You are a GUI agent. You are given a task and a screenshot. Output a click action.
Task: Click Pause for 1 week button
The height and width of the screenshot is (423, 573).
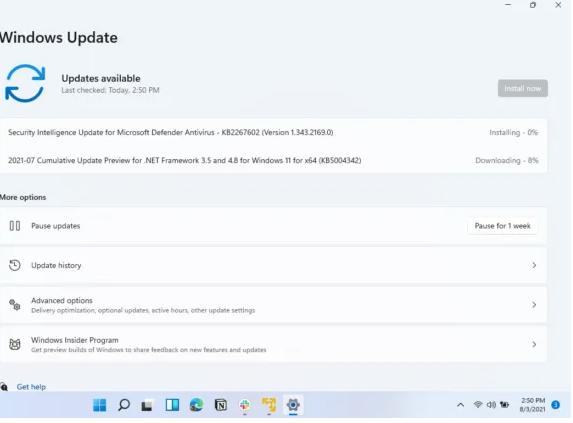pyautogui.click(x=502, y=226)
